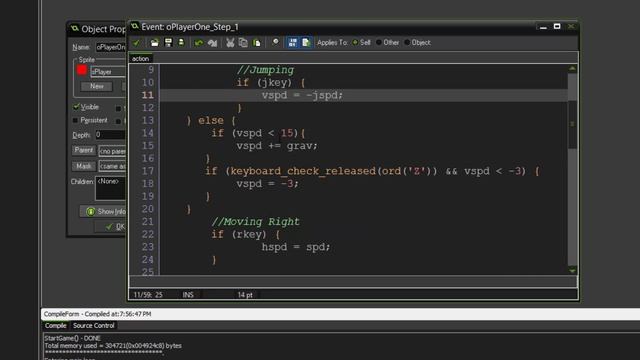Click the 'if (rkey) {' code line
640x360 pixels.
pyautogui.click(x=246, y=234)
